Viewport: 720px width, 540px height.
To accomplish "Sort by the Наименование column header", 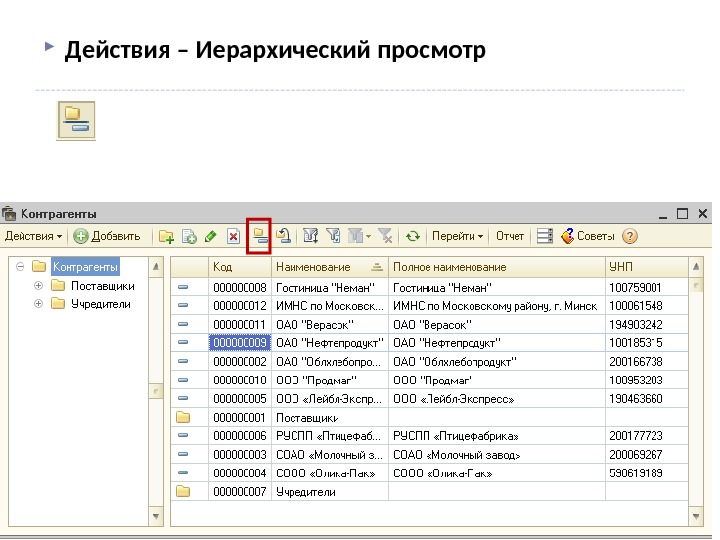I will tap(330, 267).
